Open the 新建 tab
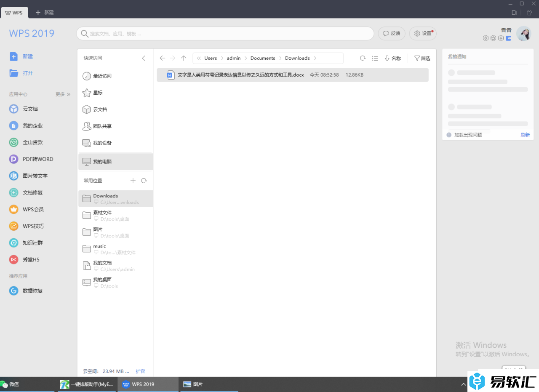Screen dimensions: 539x392 45,13
